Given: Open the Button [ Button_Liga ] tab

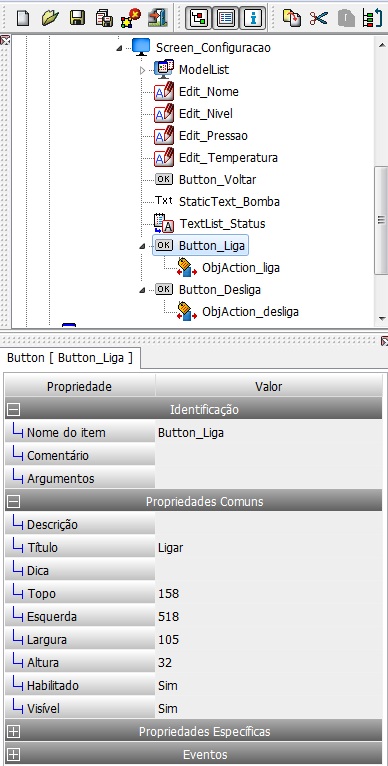Looking at the screenshot, I should (70, 358).
